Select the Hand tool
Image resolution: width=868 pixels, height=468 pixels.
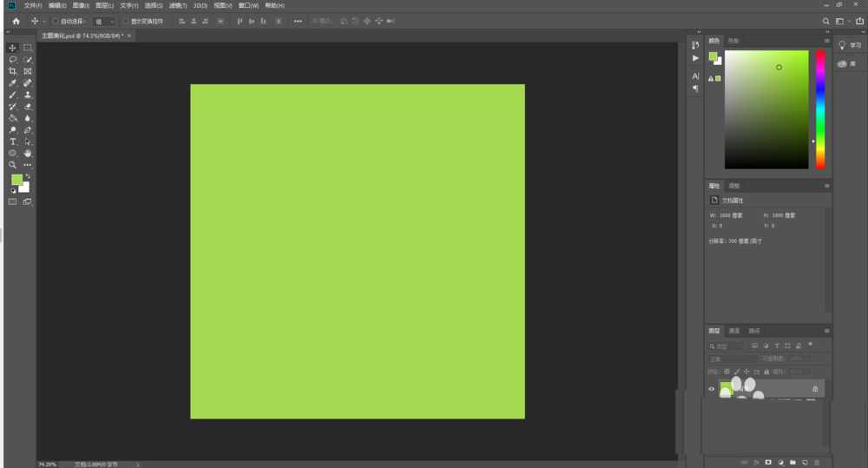click(28, 153)
